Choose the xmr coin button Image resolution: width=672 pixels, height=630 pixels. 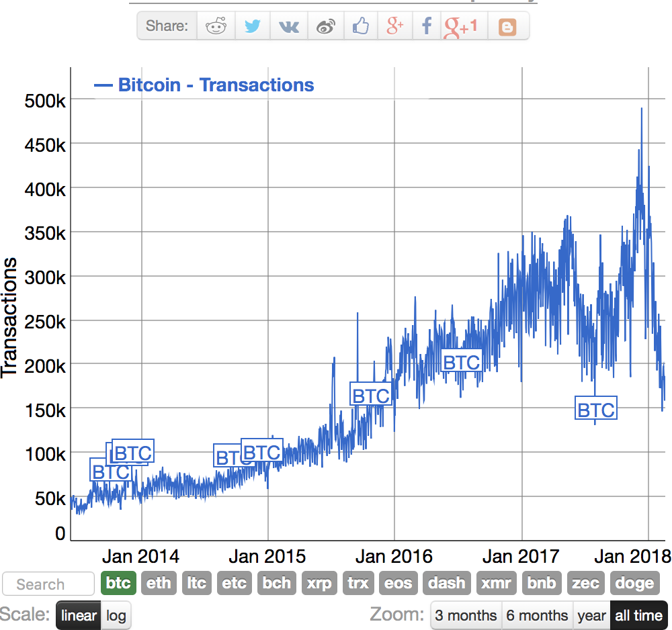pos(497,583)
